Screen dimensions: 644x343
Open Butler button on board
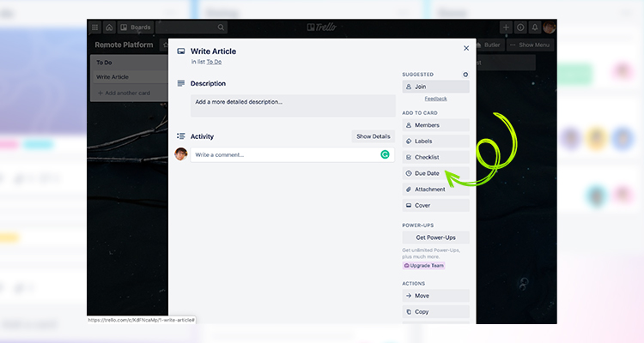coord(490,45)
